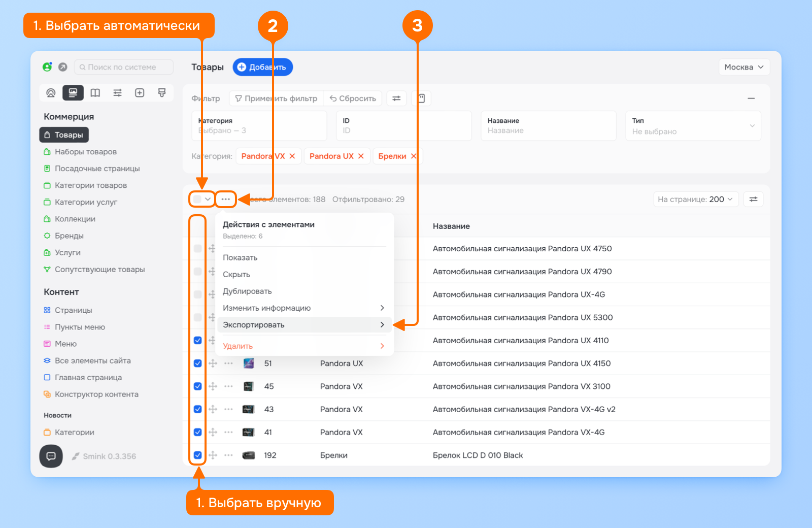This screenshot has height=528, width=812.
Task: Uncheck the Pandora VX-4G row ID 41
Action: tap(198, 433)
